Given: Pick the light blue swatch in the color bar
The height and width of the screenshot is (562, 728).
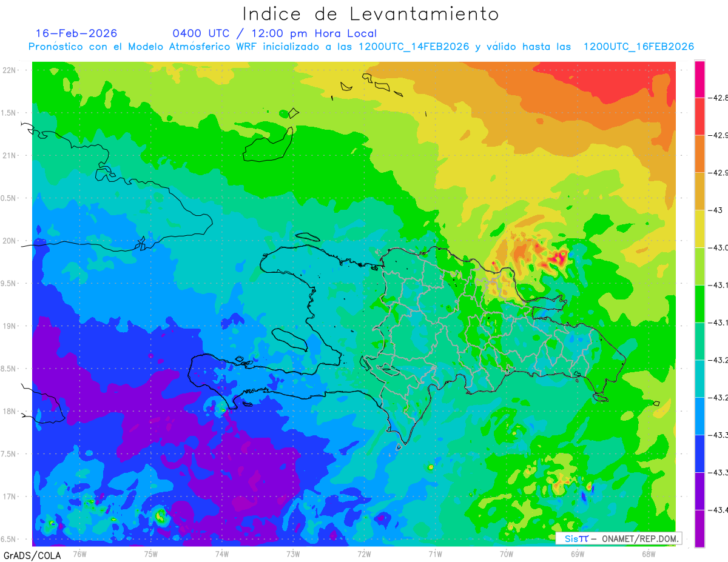Looking at the screenshot, I should click(x=699, y=416).
